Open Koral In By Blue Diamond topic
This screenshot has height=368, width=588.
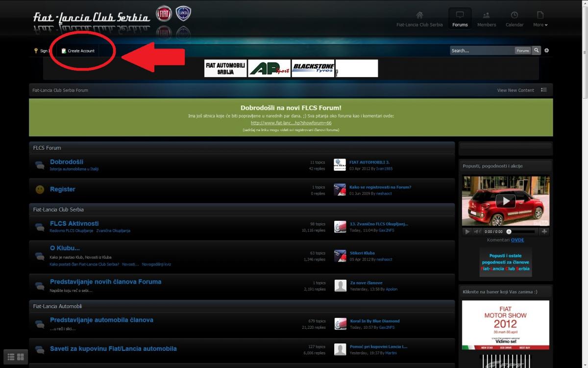coord(375,321)
